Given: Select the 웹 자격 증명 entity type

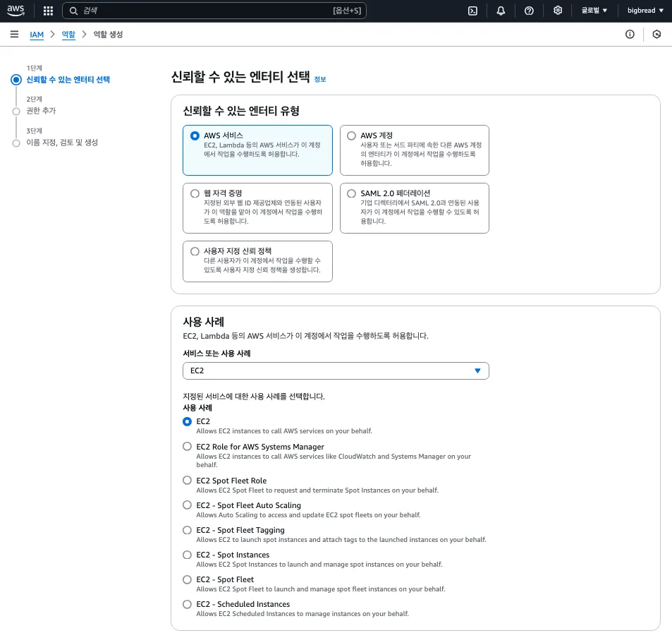Looking at the screenshot, I should pos(257,208).
